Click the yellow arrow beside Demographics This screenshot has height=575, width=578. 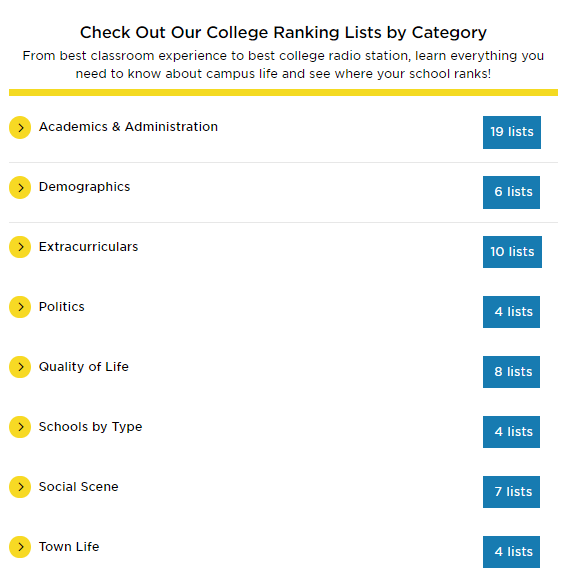(x=20, y=188)
